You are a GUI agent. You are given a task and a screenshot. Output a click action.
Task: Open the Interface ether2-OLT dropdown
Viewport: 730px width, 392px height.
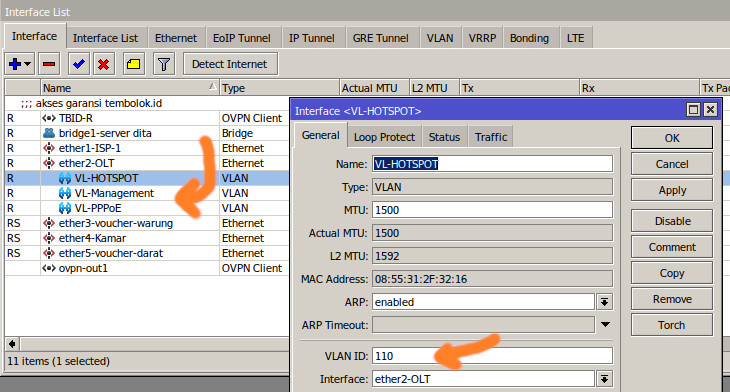click(604, 379)
